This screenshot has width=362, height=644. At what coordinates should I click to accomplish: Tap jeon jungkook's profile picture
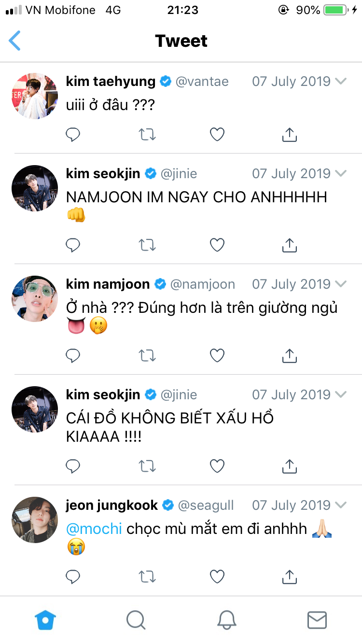35,520
